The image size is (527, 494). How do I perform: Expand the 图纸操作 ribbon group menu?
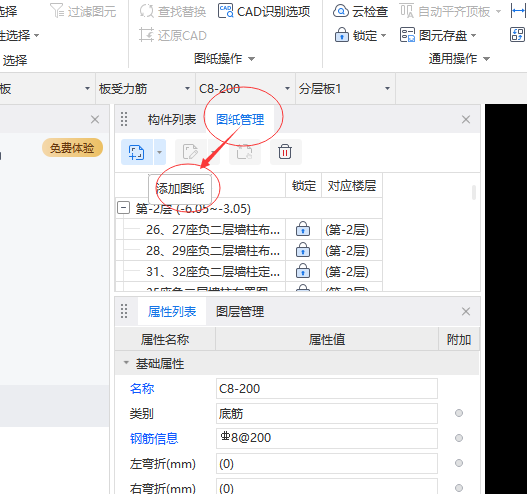pyautogui.click(x=224, y=59)
